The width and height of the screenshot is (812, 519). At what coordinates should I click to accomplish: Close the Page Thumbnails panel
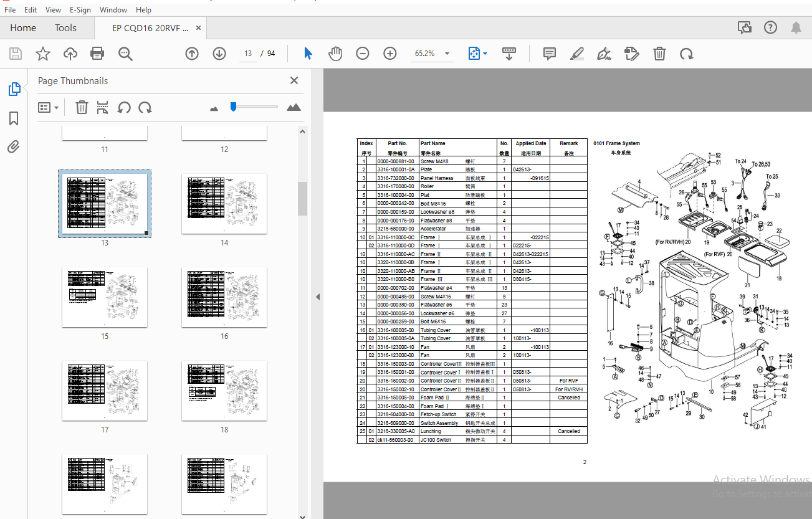[294, 80]
